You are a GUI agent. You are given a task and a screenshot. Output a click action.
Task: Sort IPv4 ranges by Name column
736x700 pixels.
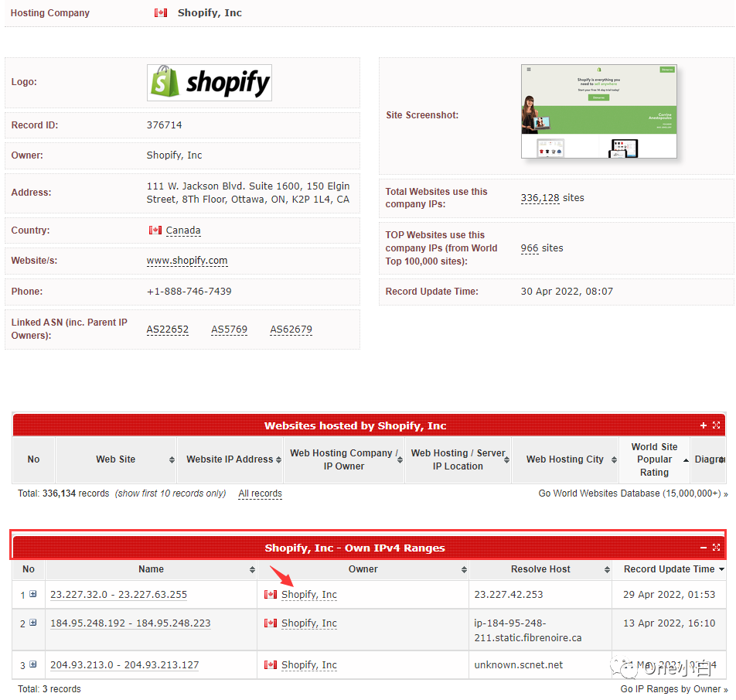coord(151,569)
